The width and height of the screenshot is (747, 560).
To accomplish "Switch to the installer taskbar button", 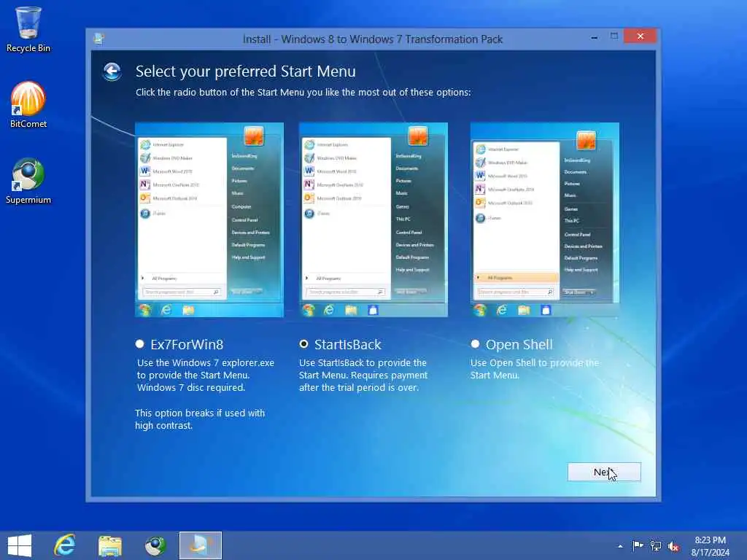I will (x=201, y=545).
